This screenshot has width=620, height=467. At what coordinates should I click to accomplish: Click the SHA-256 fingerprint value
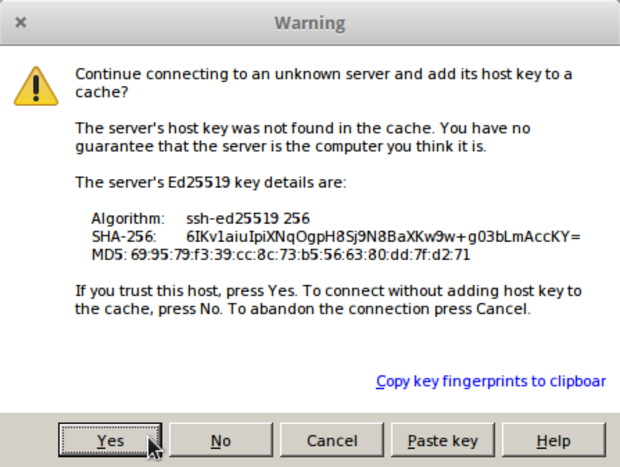pyautogui.click(x=383, y=236)
